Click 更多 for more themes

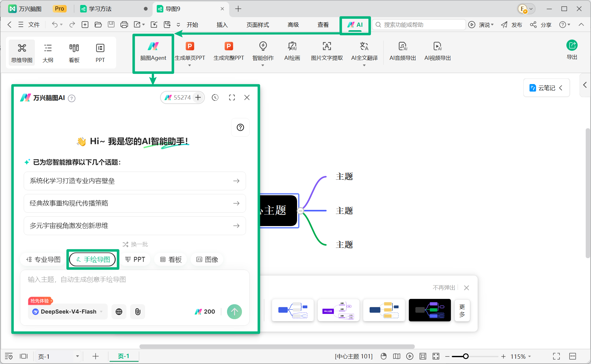[x=462, y=310]
